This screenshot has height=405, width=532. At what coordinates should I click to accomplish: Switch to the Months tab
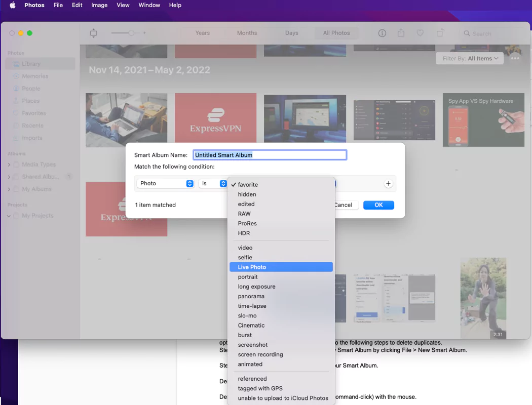[247, 33]
